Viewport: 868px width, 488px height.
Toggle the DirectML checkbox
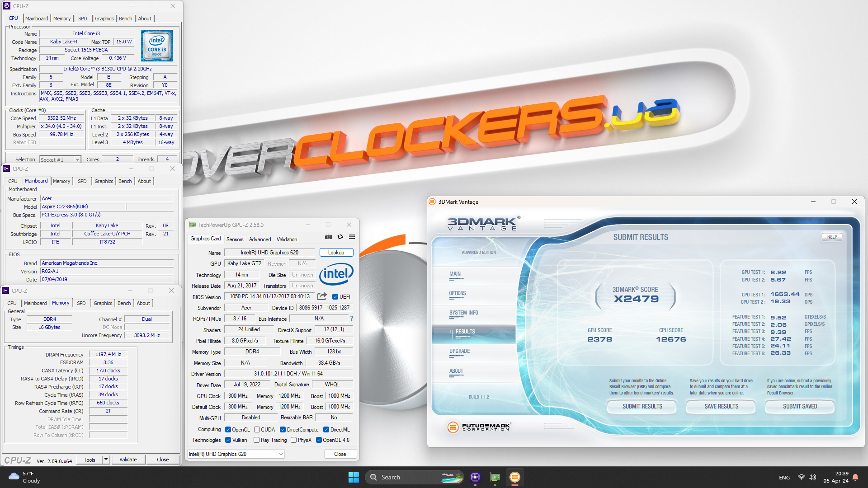[326, 430]
